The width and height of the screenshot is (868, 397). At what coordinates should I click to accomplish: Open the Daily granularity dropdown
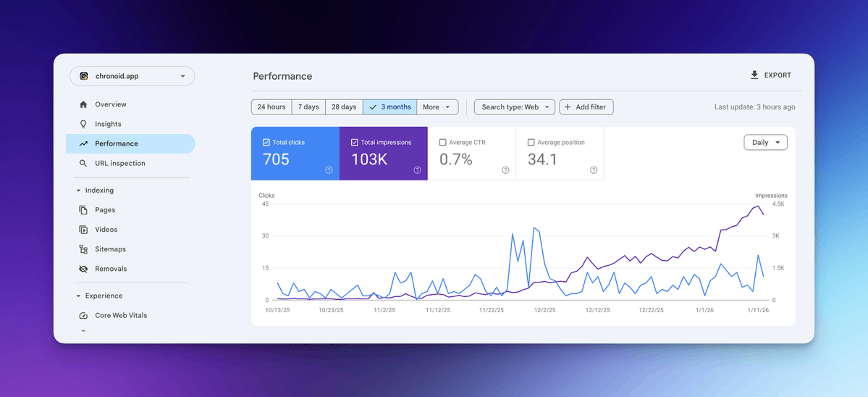[x=765, y=143]
